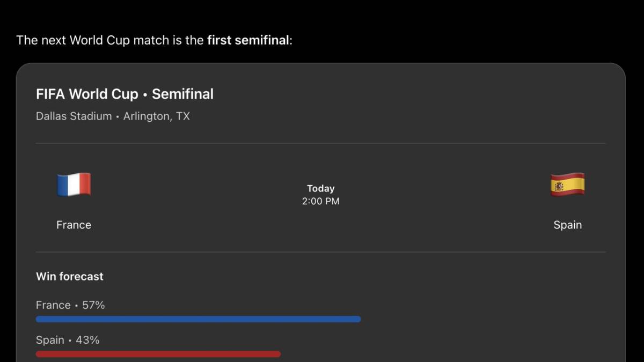The width and height of the screenshot is (644, 362).
Task: Click the 2:00 PM kickoff time
Action: coord(321,201)
